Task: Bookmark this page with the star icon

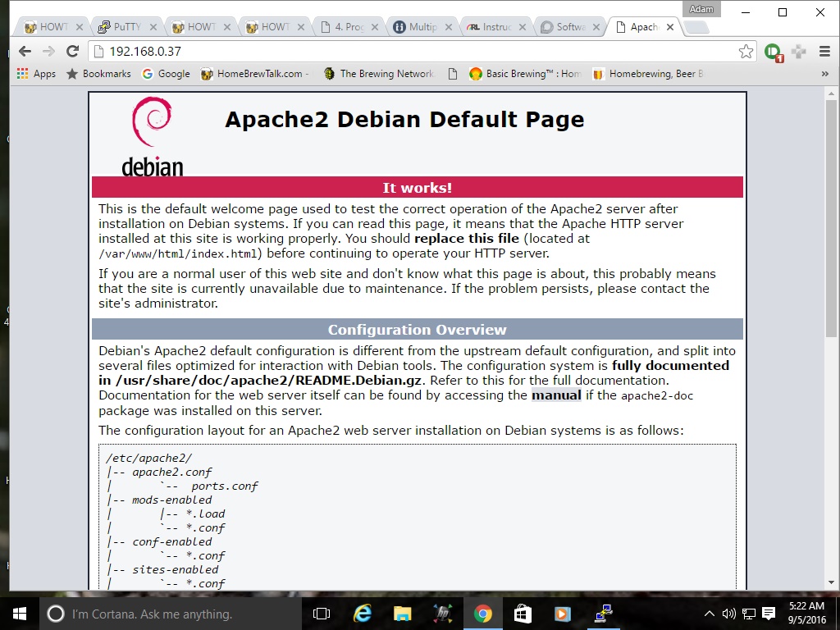Action: point(746,52)
